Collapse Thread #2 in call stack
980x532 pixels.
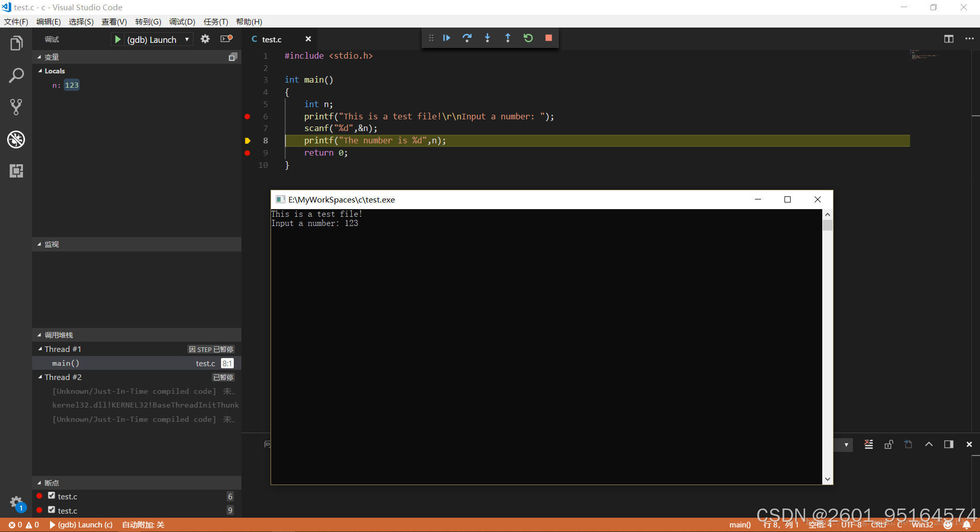(137, 377)
